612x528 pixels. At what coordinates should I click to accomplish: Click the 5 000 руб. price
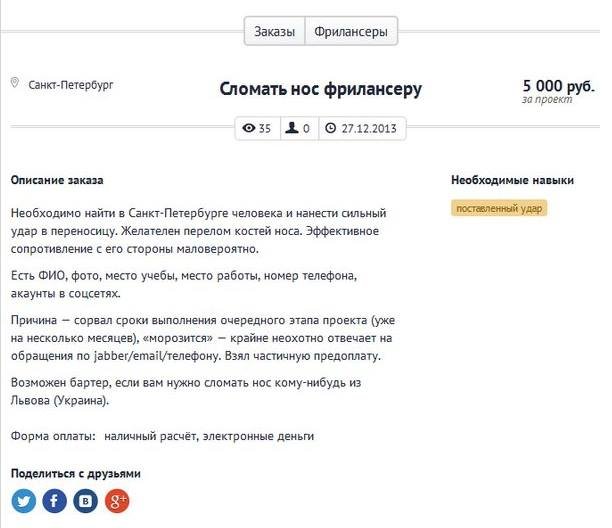click(559, 85)
